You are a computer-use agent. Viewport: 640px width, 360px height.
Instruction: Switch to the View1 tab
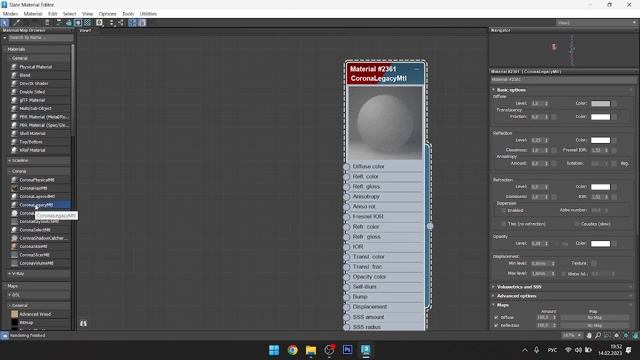tap(85, 31)
